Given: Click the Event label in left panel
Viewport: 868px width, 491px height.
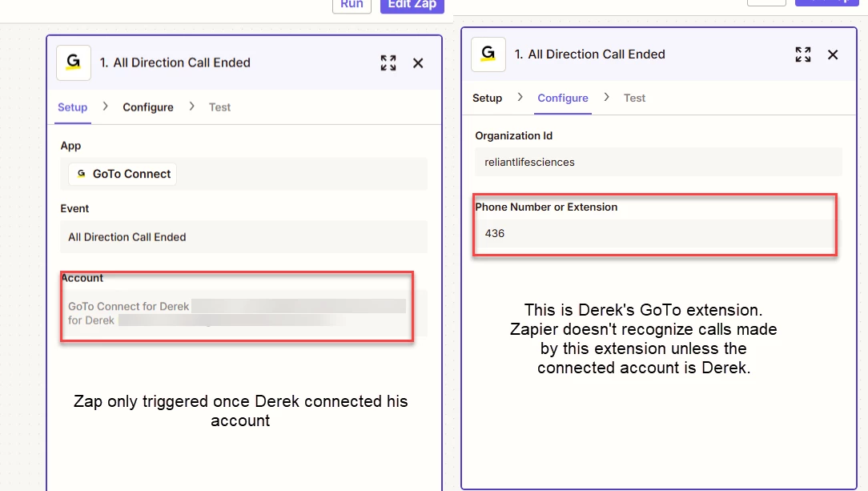Looking at the screenshot, I should (x=74, y=209).
